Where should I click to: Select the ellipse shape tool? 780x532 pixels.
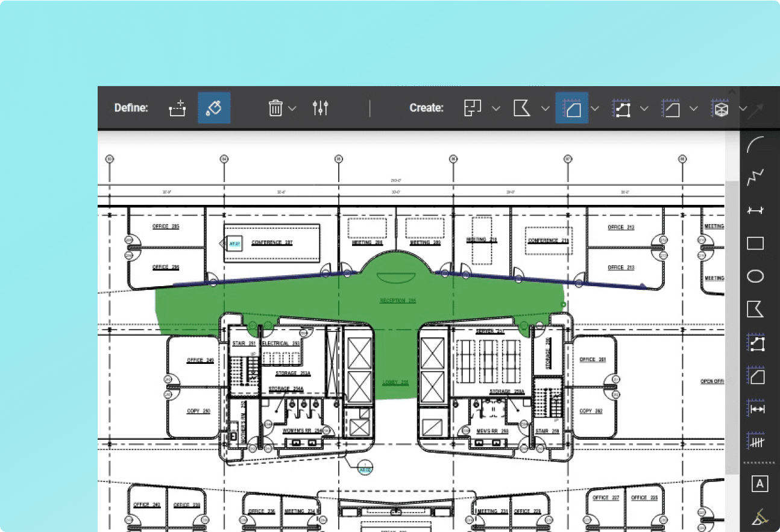pos(755,277)
